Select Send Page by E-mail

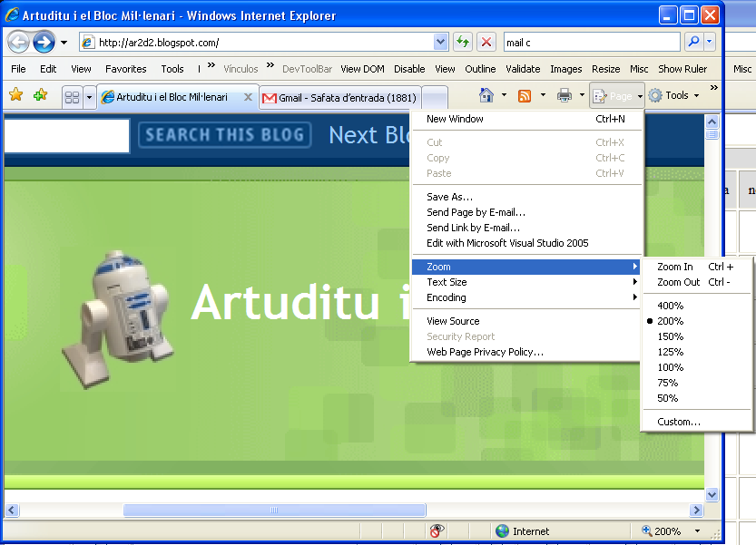[x=528, y=212]
